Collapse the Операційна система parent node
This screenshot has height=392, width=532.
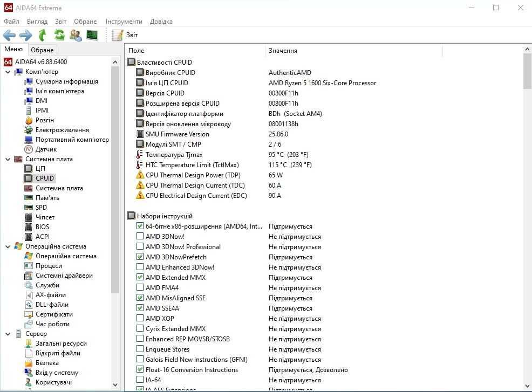pos(8,246)
